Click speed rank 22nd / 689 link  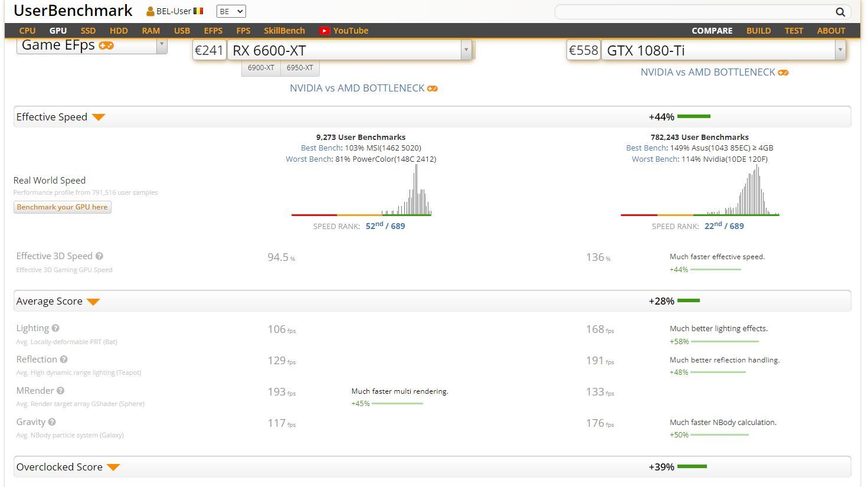pos(724,225)
